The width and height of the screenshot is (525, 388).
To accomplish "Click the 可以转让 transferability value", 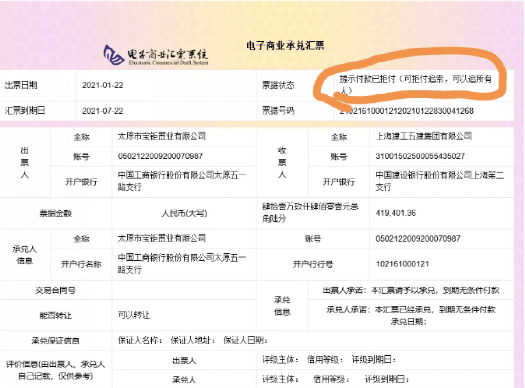I will (134, 315).
